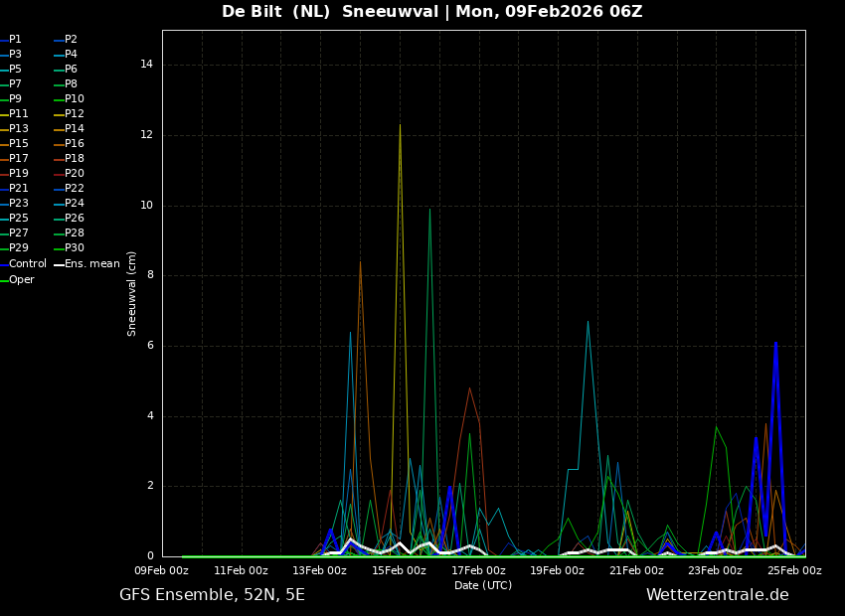Click the 25Feb 00z date tick label
The width and height of the screenshot is (845, 616).
(x=794, y=571)
